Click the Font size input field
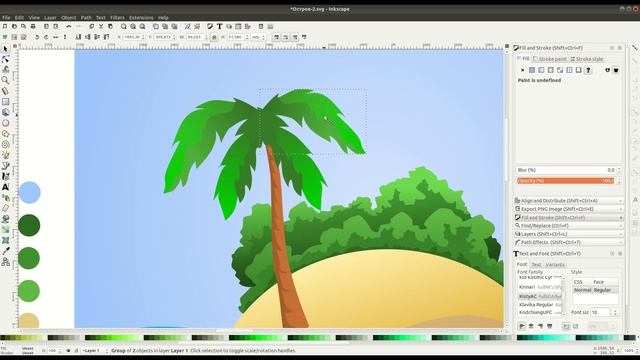This screenshot has height=360, width=640. pyautogui.click(x=600, y=312)
